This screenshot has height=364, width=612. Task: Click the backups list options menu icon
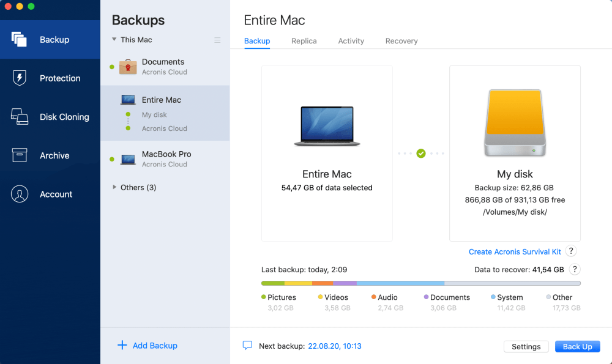[x=217, y=40]
